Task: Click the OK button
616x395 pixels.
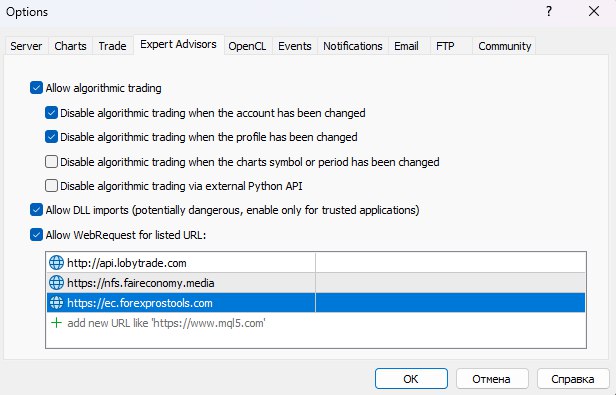Action: pos(411,379)
